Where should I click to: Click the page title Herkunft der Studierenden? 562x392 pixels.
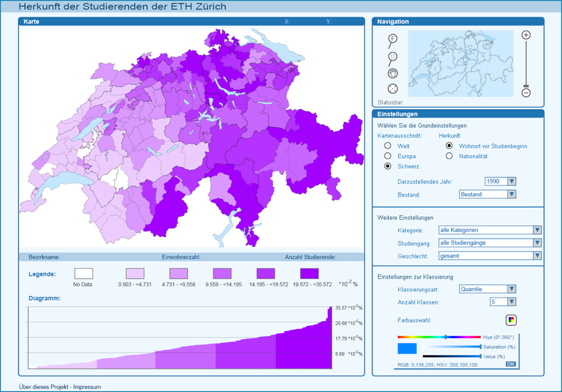tap(123, 6)
